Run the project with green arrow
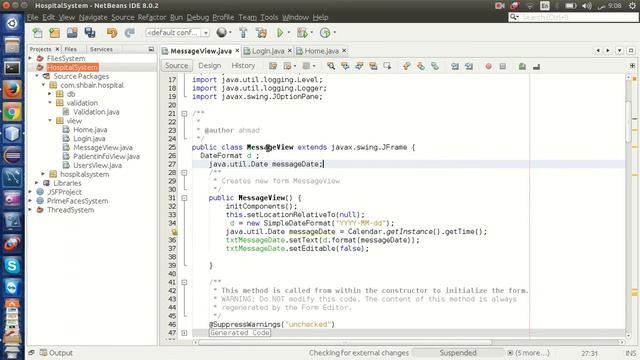The height and width of the screenshot is (360, 640). (x=280, y=32)
